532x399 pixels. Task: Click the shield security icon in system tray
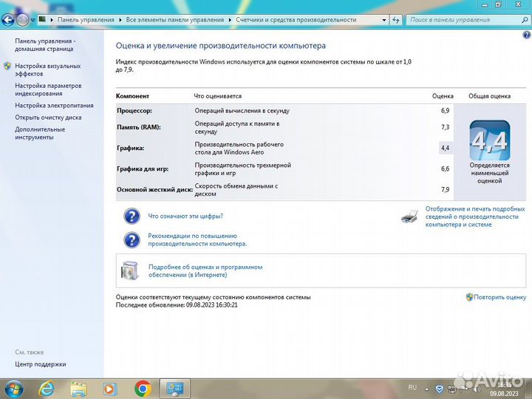(440, 389)
